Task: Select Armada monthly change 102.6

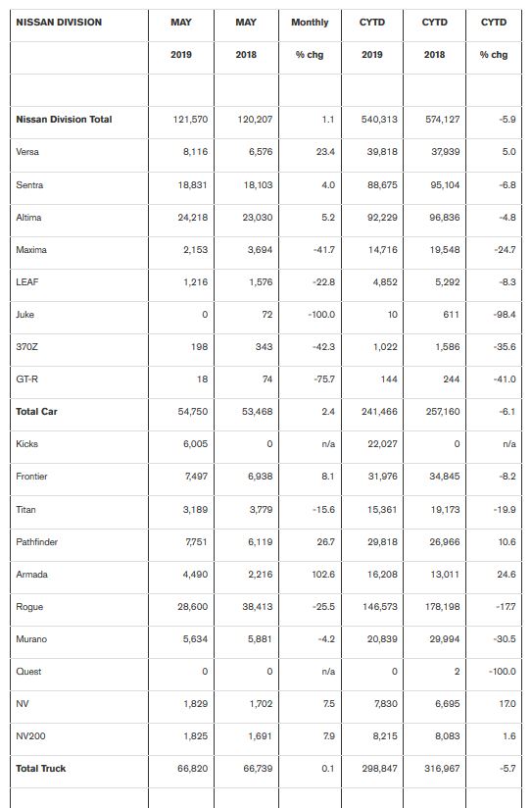Action: (x=323, y=574)
